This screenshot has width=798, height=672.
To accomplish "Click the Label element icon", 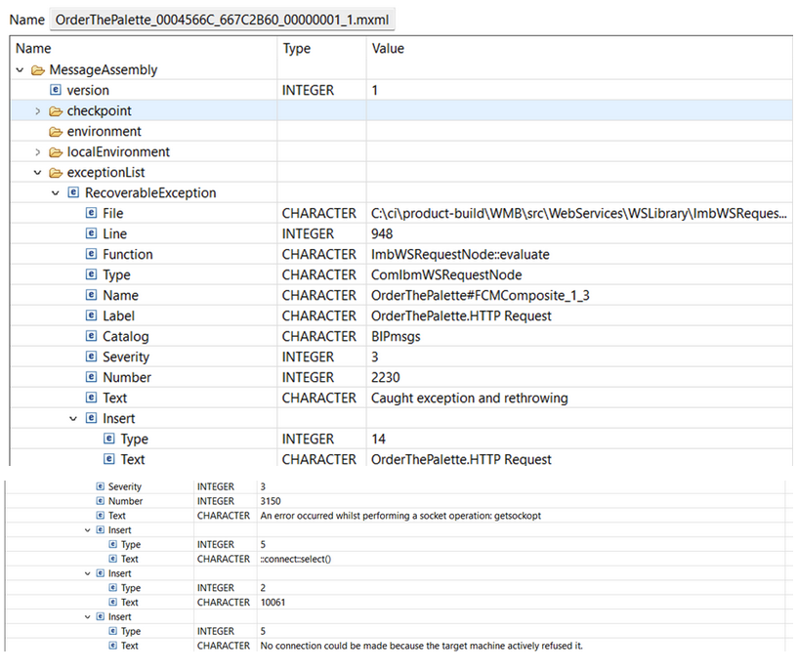I will pyautogui.click(x=91, y=315).
